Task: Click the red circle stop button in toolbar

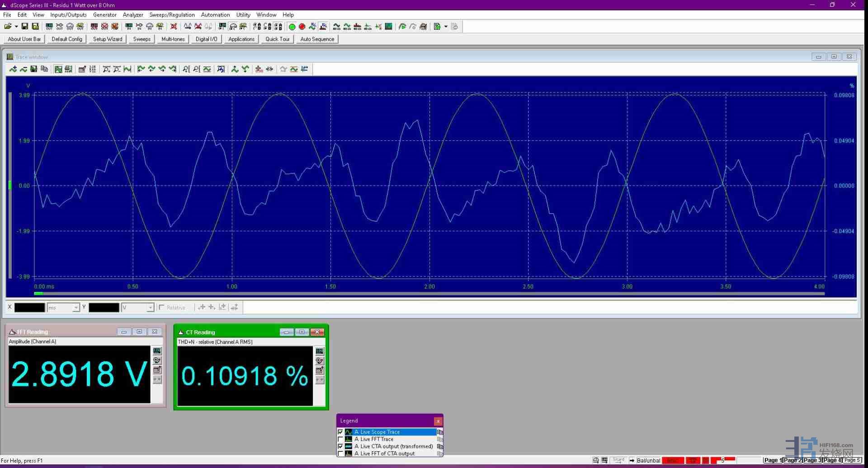Action: pyautogui.click(x=302, y=27)
